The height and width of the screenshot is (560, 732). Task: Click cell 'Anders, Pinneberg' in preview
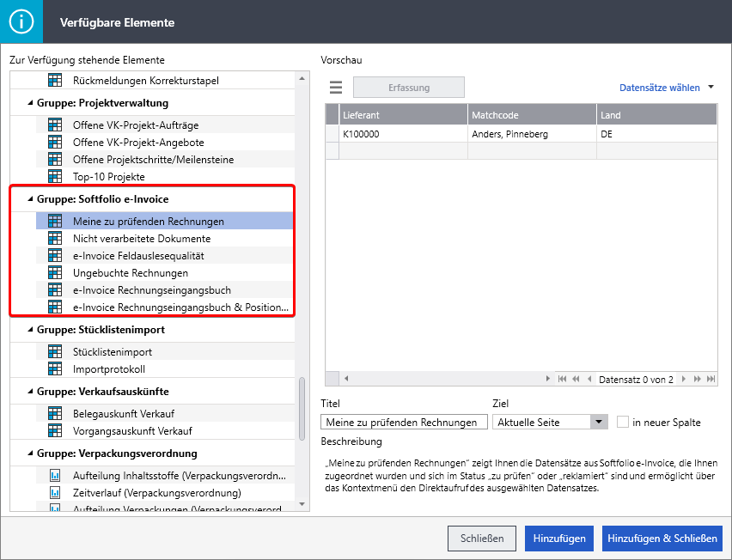(x=532, y=134)
